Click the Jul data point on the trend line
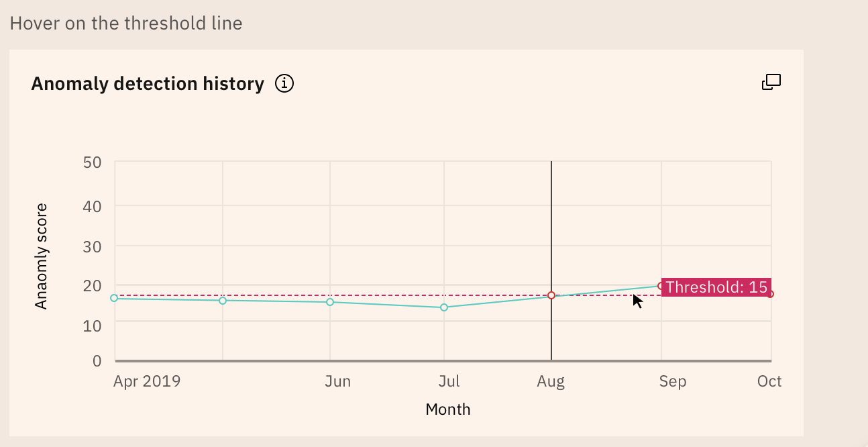 [443, 307]
